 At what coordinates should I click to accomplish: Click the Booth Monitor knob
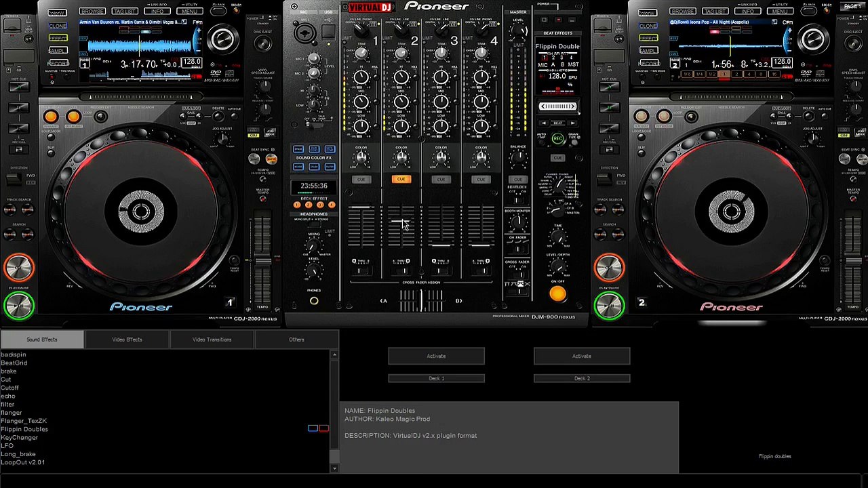click(518, 222)
